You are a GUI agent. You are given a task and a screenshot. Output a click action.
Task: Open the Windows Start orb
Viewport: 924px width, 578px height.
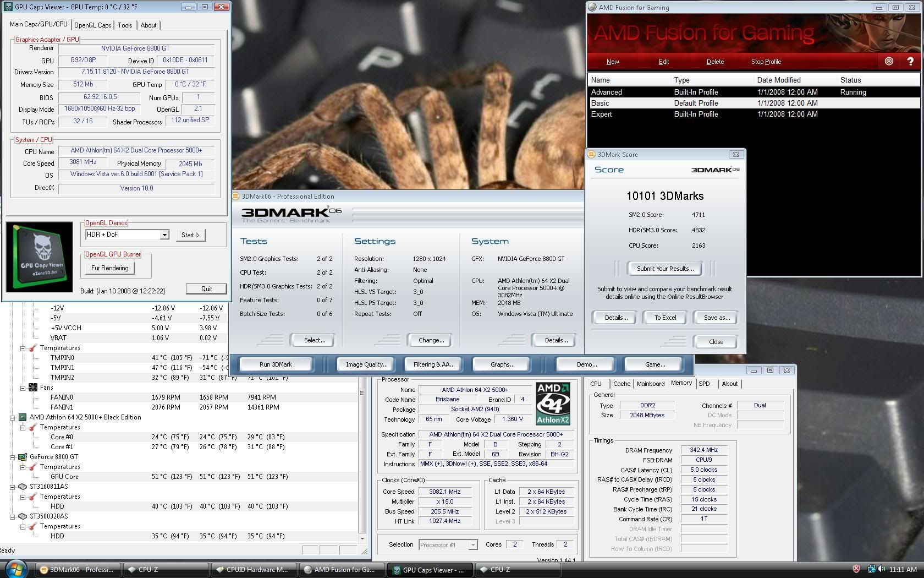pos(15,569)
